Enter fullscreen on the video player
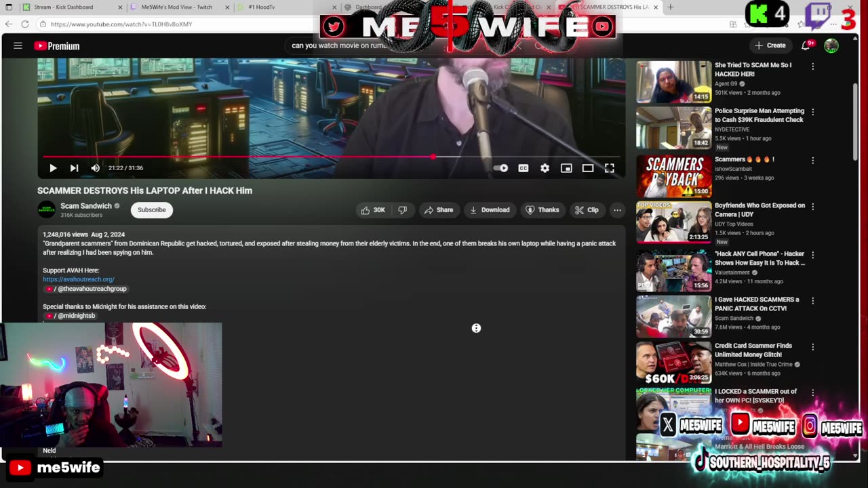The image size is (868, 488). [610, 168]
